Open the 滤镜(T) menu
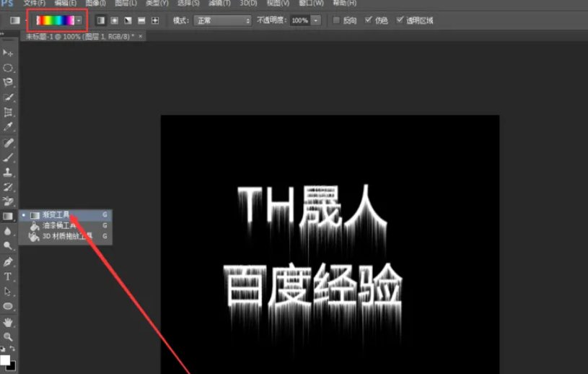588x374 pixels. (x=219, y=3)
